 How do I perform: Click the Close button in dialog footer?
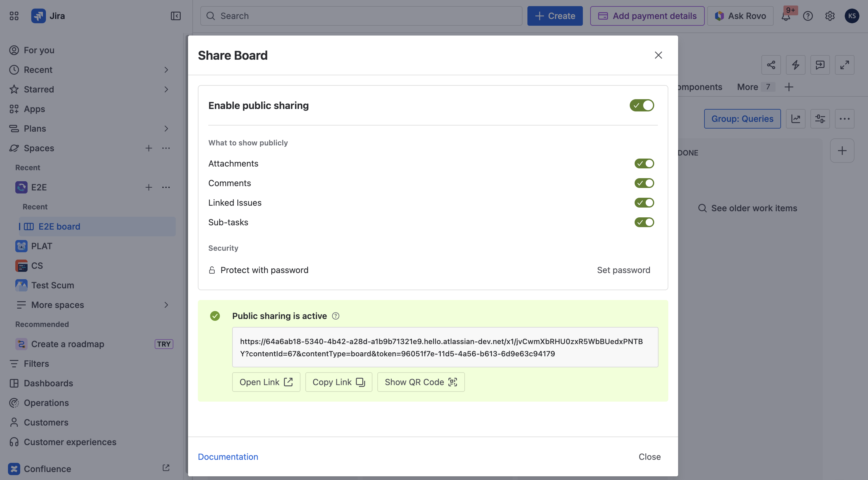[649, 457]
